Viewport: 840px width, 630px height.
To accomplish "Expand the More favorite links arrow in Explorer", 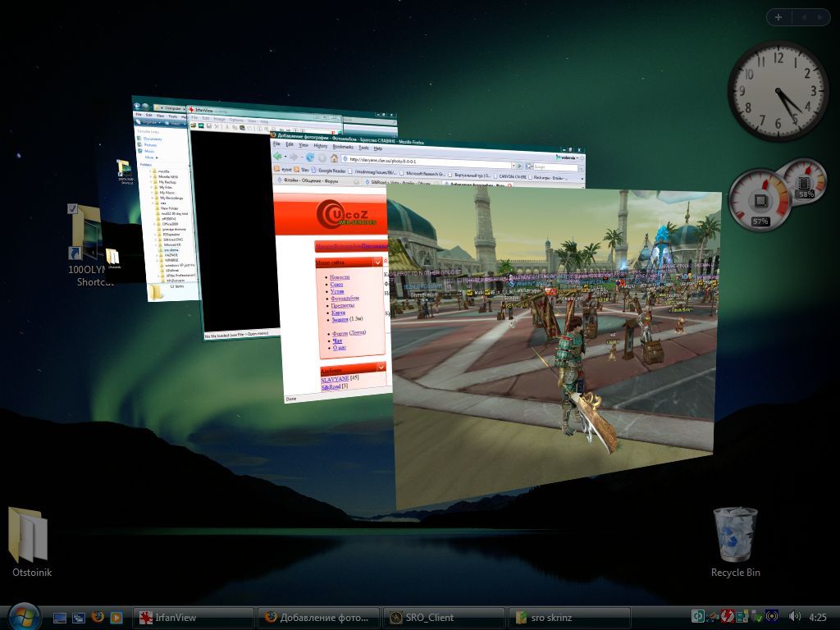I will [157, 157].
